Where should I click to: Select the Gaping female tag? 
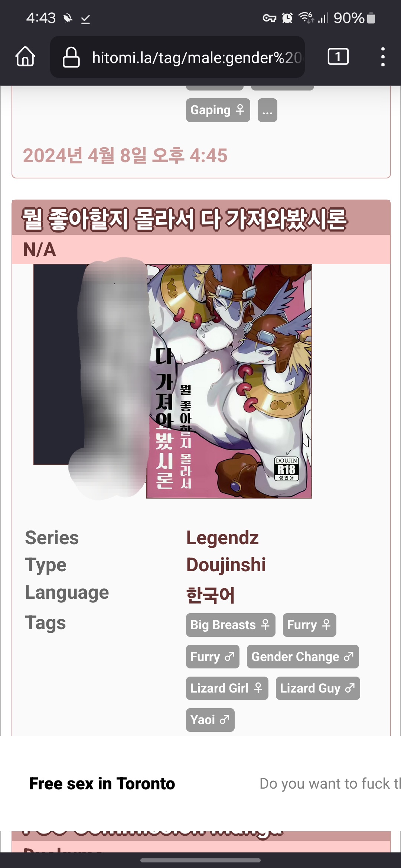(x=218, y=110)
